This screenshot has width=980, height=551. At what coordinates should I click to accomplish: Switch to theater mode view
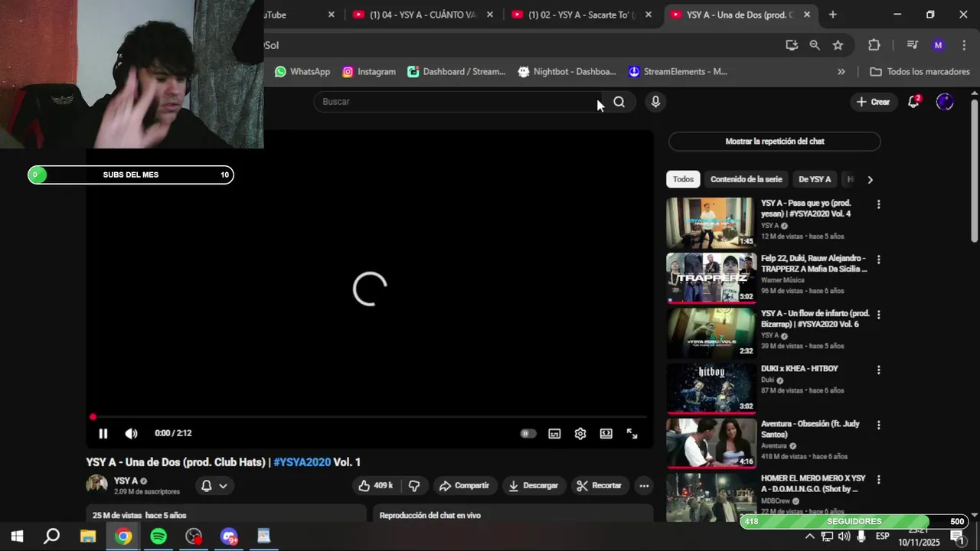(606, 433)
